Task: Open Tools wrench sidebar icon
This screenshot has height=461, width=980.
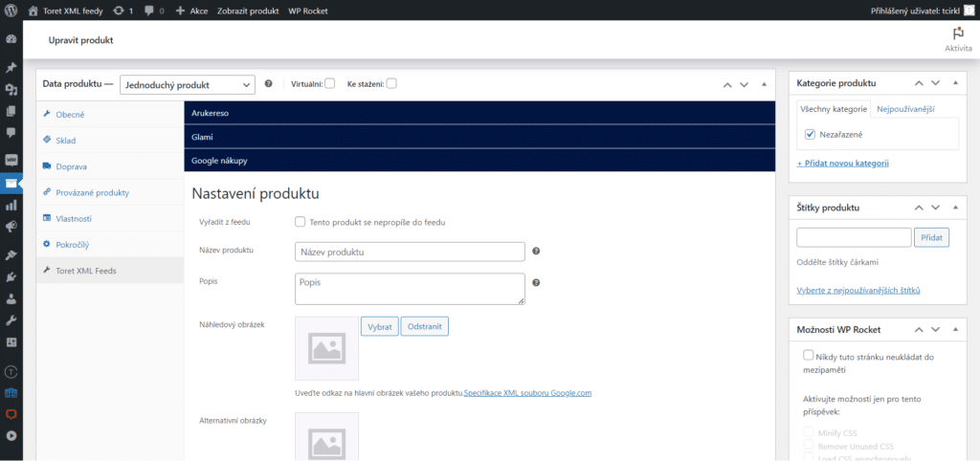Action: pyautogui.click(x=11, y=320)
